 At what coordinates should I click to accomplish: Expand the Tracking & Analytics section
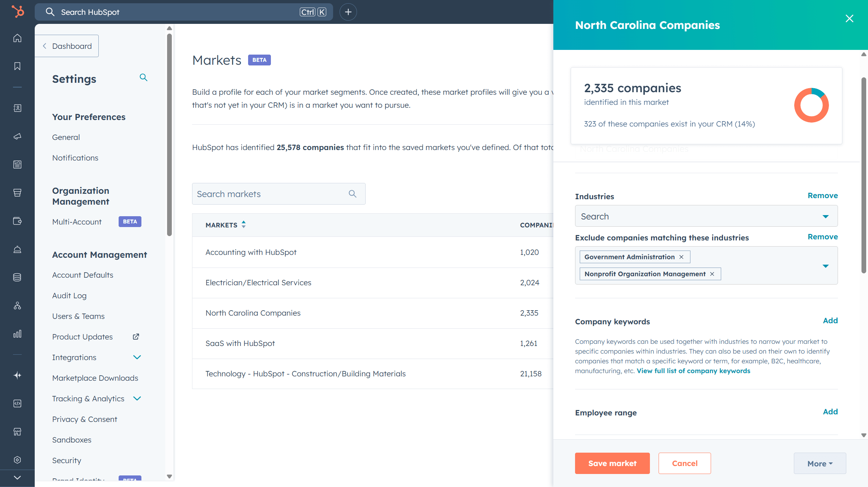click(137, 398)
